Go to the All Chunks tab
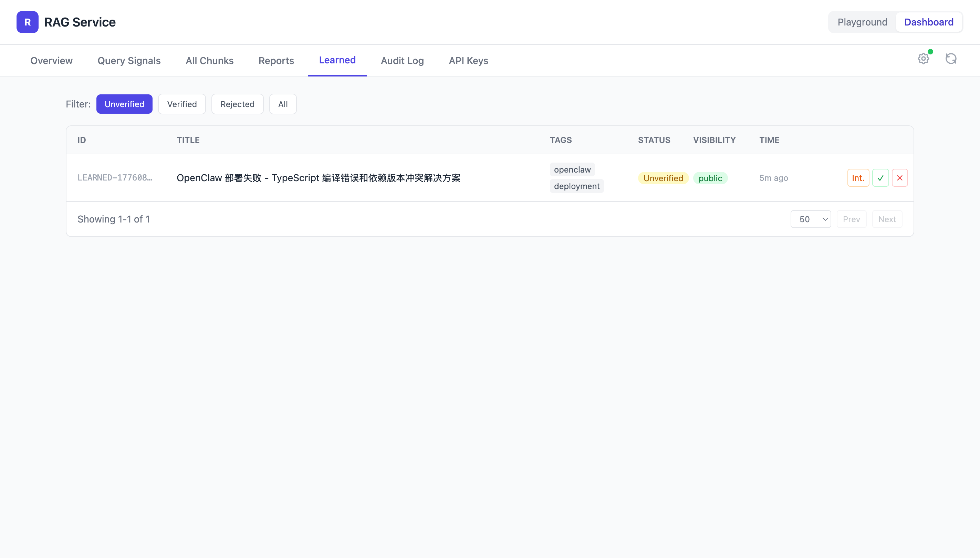 pos(209,61)
